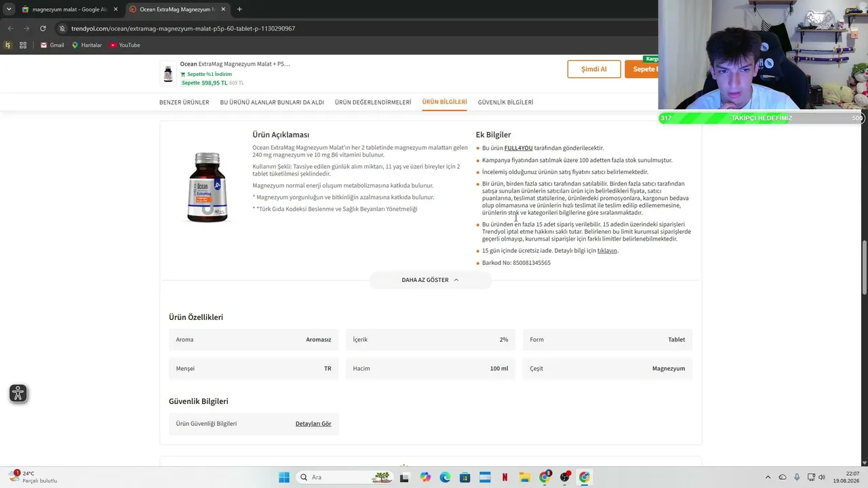Click the page vertical scrollbar thumb
The height and width of the screenshot is (488, 868).
pos(864,267)
